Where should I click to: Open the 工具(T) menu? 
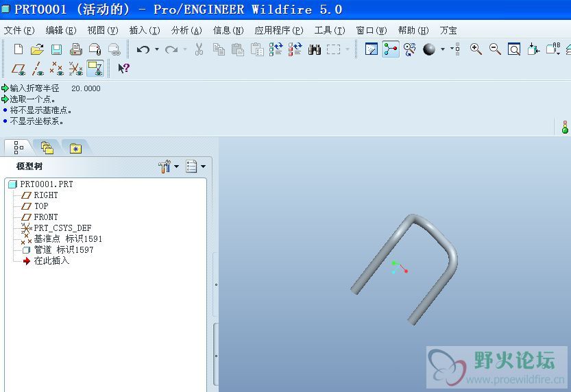[x=330, y=30]
